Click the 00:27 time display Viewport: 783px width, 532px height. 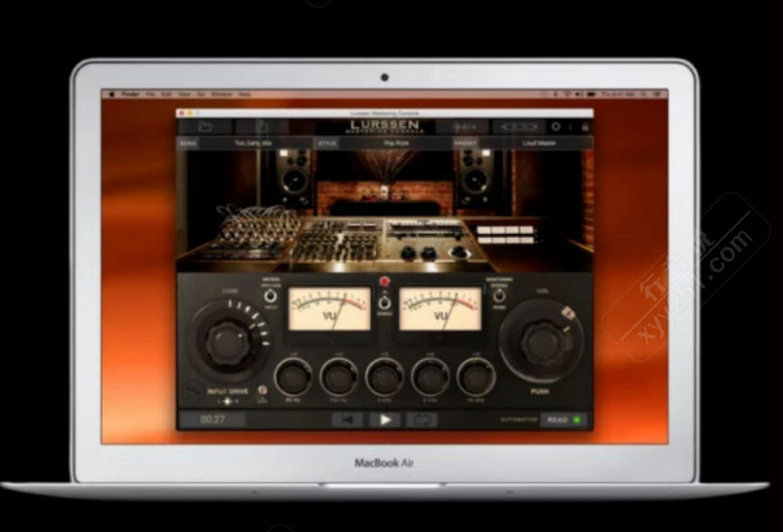pyautogui.click(x=212, y=420)
